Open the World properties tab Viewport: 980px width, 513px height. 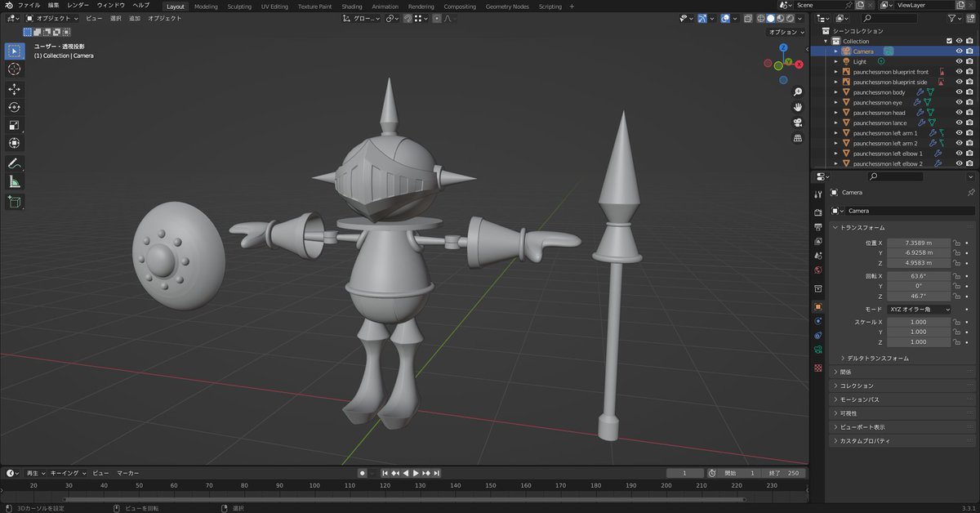(x=818, y=270)
